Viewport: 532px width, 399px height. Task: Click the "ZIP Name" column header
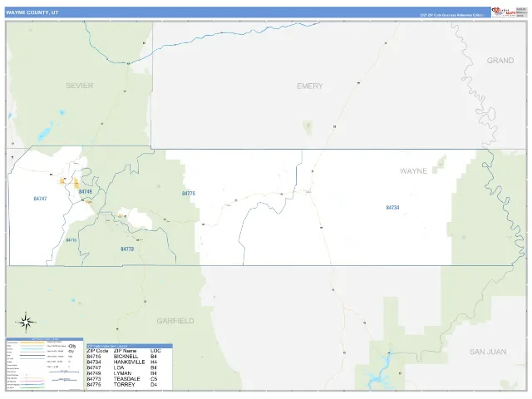click(125, 351)
